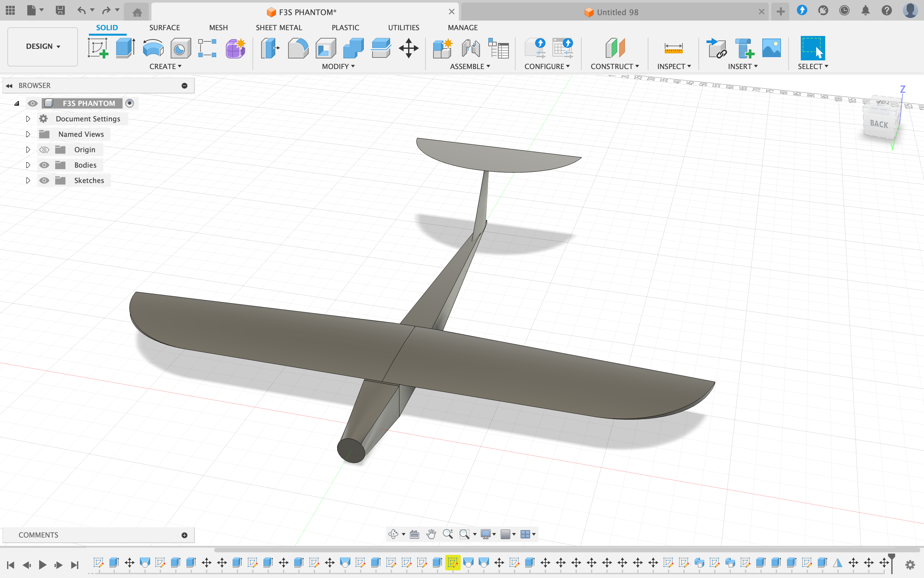Expand the COMMENTS panel
The image size is (924, 578).
point(184,535)
